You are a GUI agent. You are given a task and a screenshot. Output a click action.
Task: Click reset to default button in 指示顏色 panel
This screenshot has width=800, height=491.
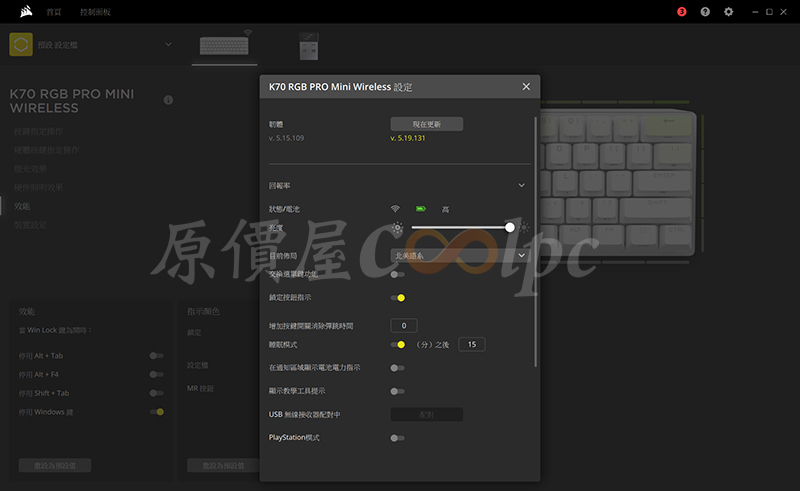pyautogui.click(x=223, y=465)
